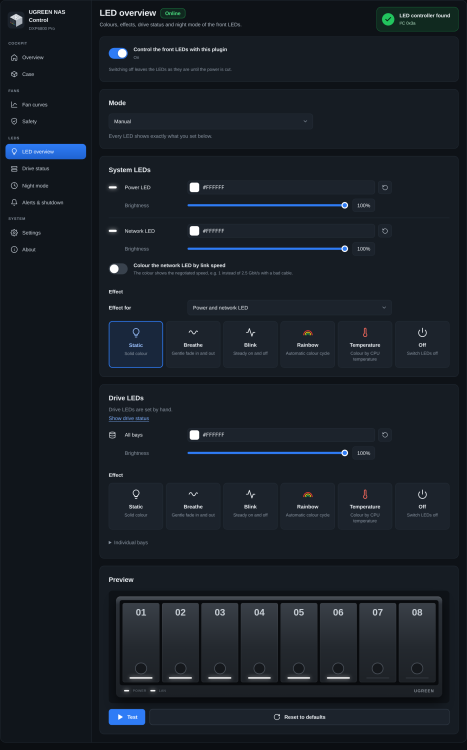The height and width of the screenshot is (750, 467).
Task: Reset All bays colour with reset icon
Action: (385, 435)
